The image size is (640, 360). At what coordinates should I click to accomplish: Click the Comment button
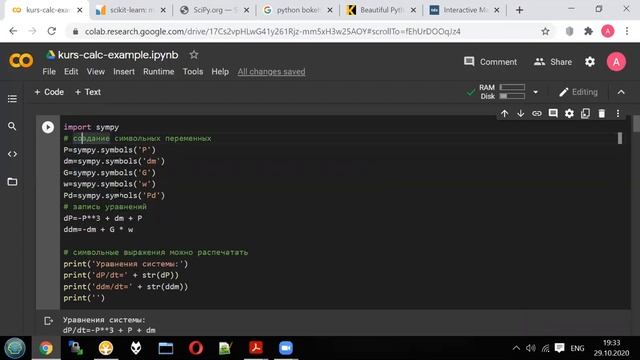tap(490, 62)
